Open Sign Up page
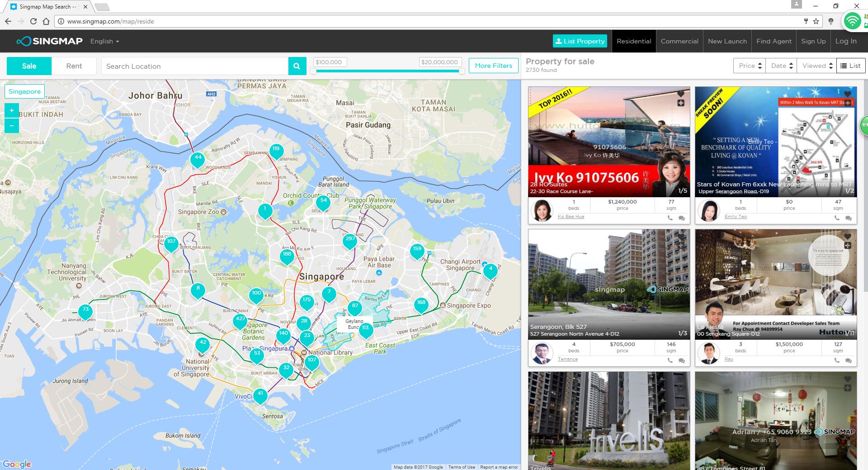The image size is (868, 470). point(813,41)
